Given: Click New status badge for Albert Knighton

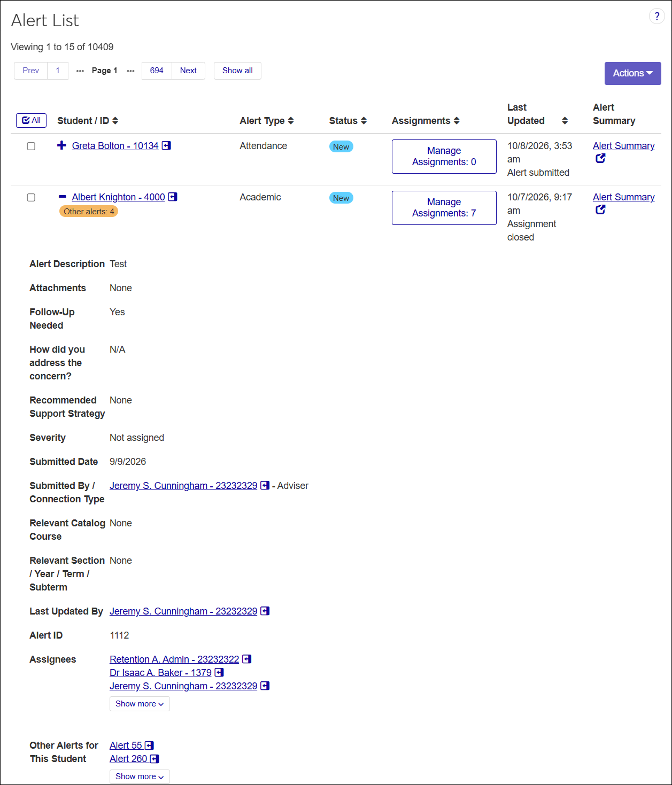Looking at the screenshot, I should (341, 198).
